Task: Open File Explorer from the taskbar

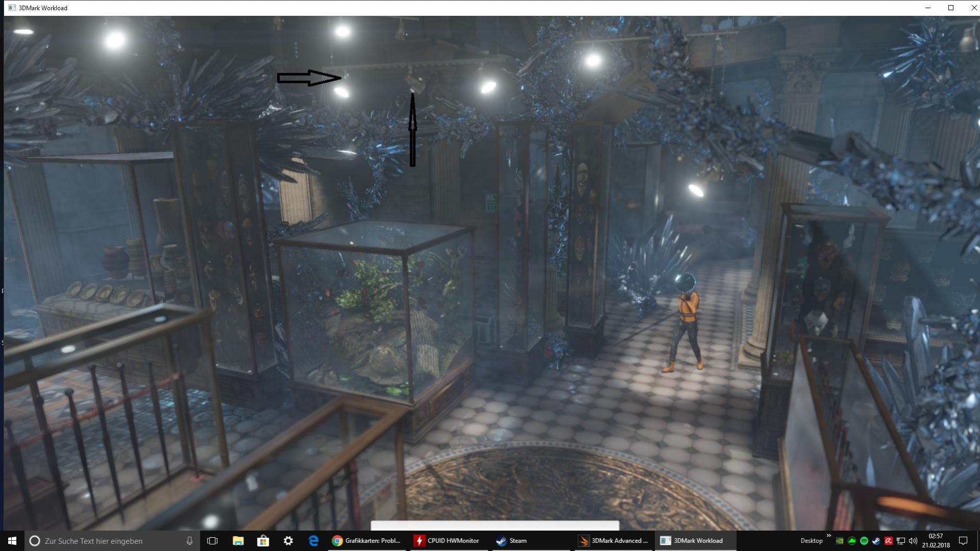Action: [x=238, y=541]
